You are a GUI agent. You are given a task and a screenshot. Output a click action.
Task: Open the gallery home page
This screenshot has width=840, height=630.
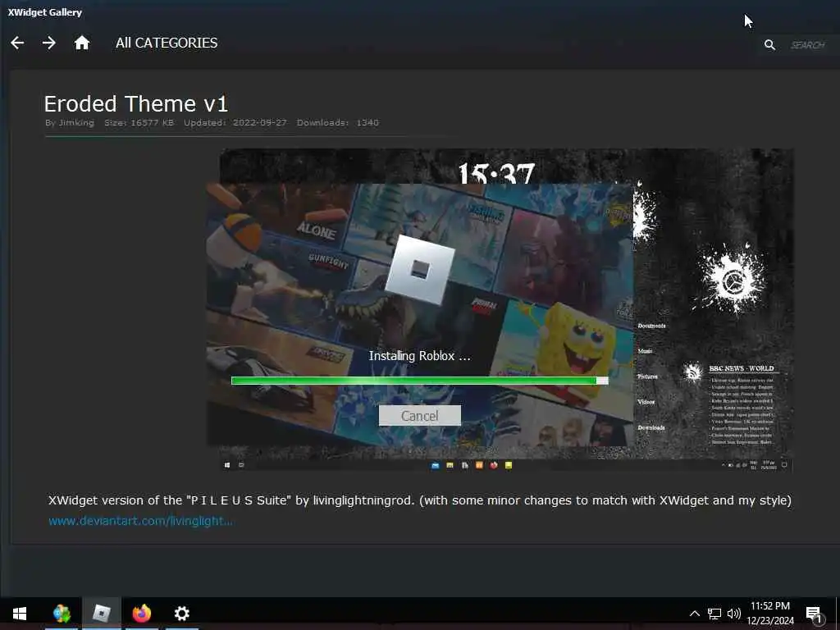click(81, 43)
